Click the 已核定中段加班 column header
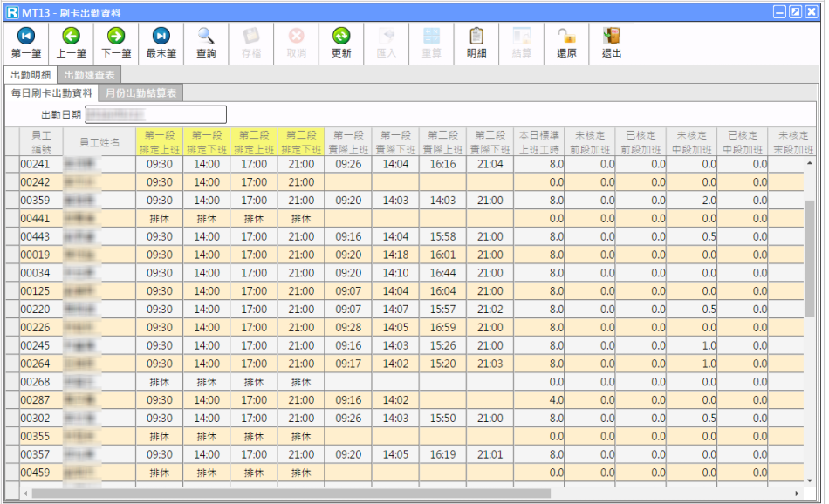 click(743, 142)
